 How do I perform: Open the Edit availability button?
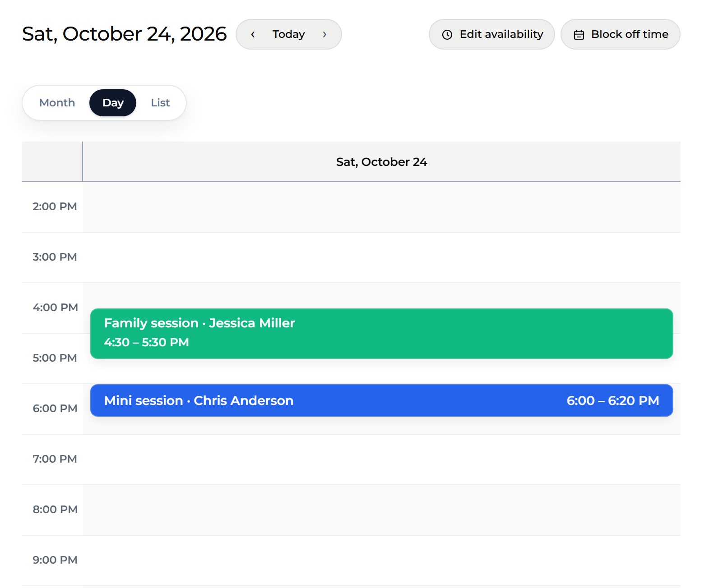tap(491, 34)
